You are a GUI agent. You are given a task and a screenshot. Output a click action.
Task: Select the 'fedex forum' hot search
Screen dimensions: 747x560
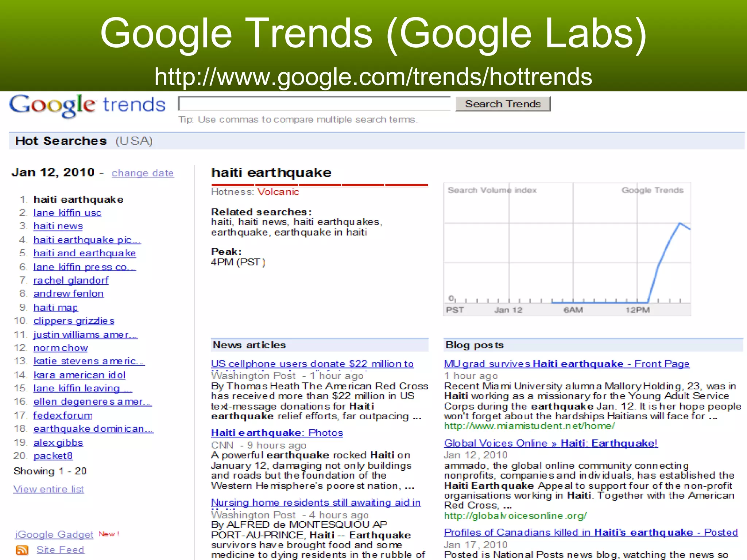pos(63,415)
